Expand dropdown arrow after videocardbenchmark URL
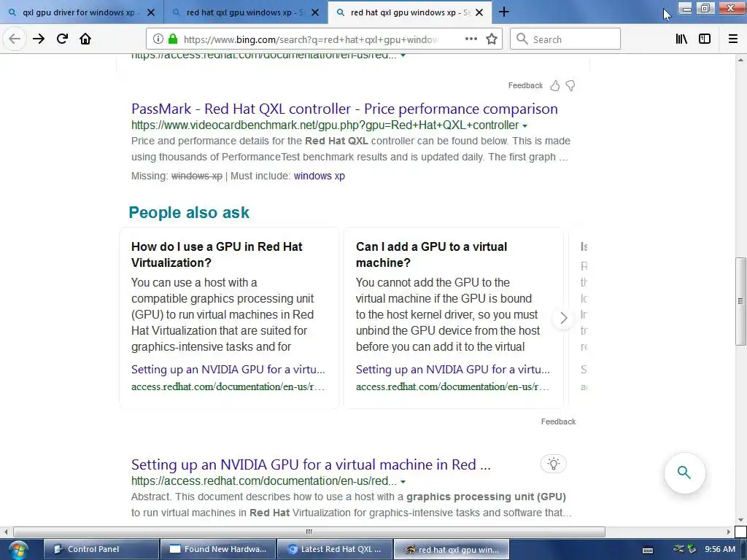Screen dimensions: 747x560 click(x=525, y=125)
